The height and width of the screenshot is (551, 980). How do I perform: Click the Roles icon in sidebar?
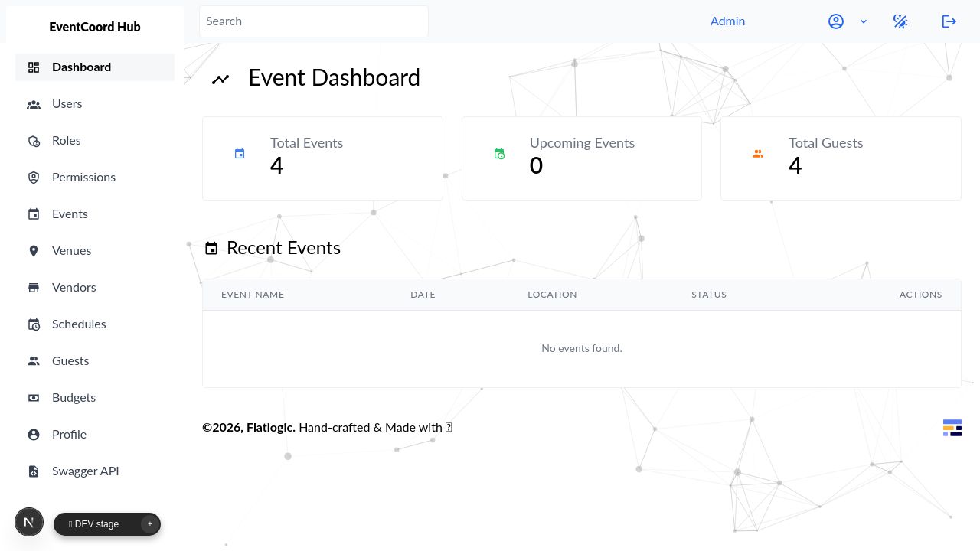point(34,141)
